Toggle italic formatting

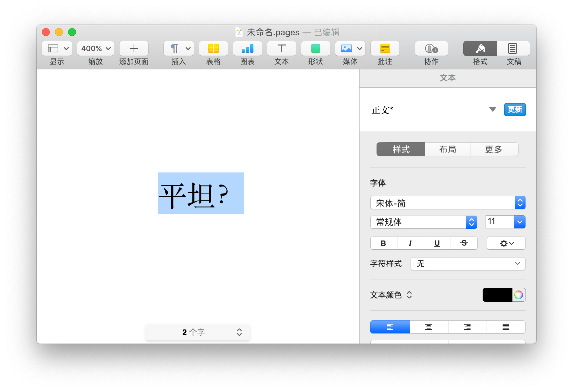point(411,243)
